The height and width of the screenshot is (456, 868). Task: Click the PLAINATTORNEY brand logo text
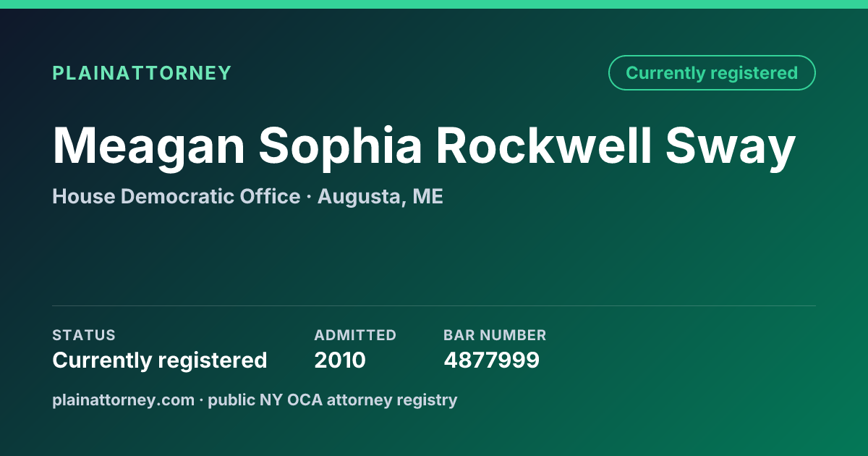(142, 73)
